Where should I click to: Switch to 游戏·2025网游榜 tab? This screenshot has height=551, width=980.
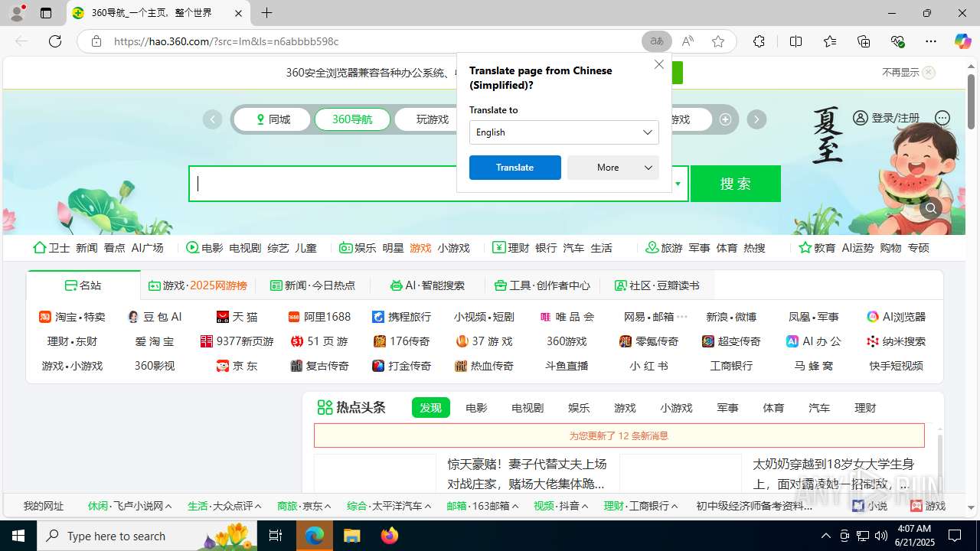point(198,285)
